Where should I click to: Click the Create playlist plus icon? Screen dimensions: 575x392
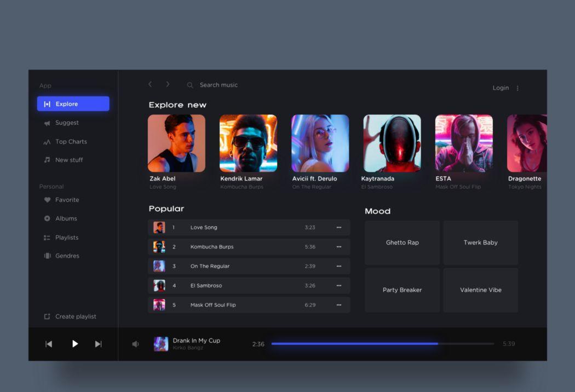pos(47,316)
